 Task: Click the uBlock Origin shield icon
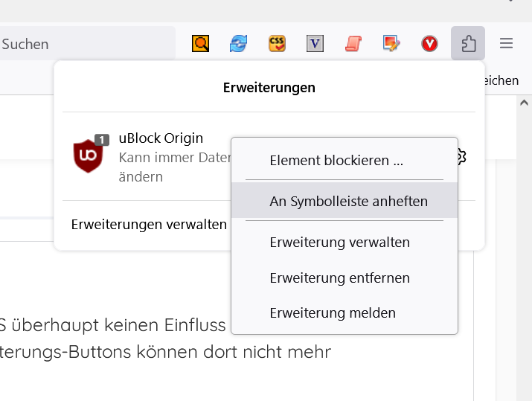(x=88, y=156)
